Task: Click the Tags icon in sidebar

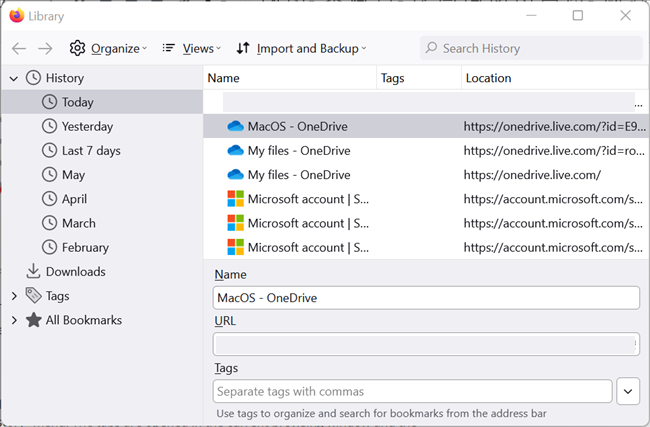Action: tap(33, 296)
